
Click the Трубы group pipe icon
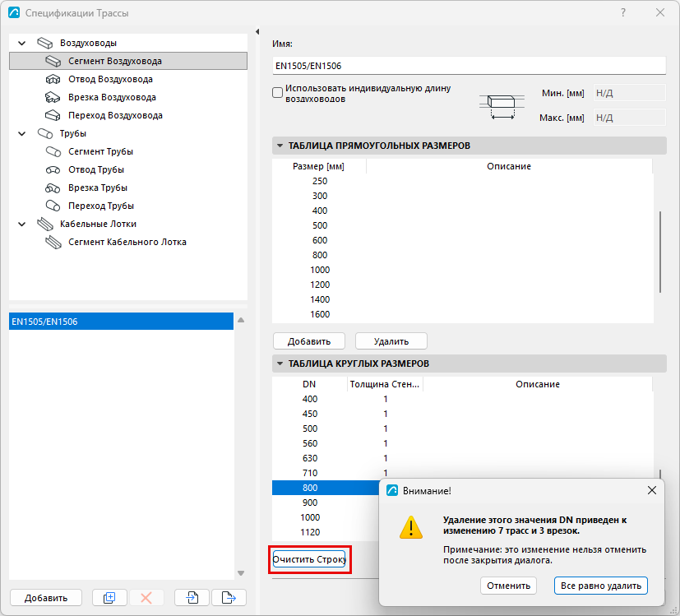pyautogui.click(x=44, y=133)
